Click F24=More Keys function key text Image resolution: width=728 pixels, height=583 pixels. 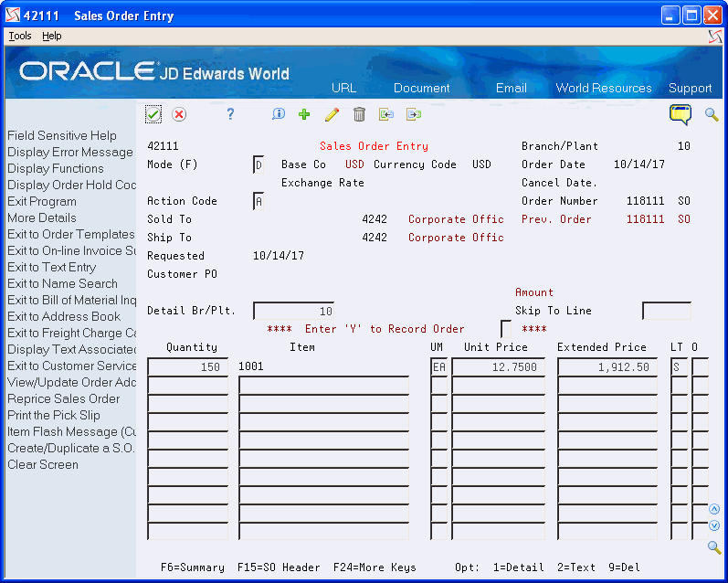point(375,567)
